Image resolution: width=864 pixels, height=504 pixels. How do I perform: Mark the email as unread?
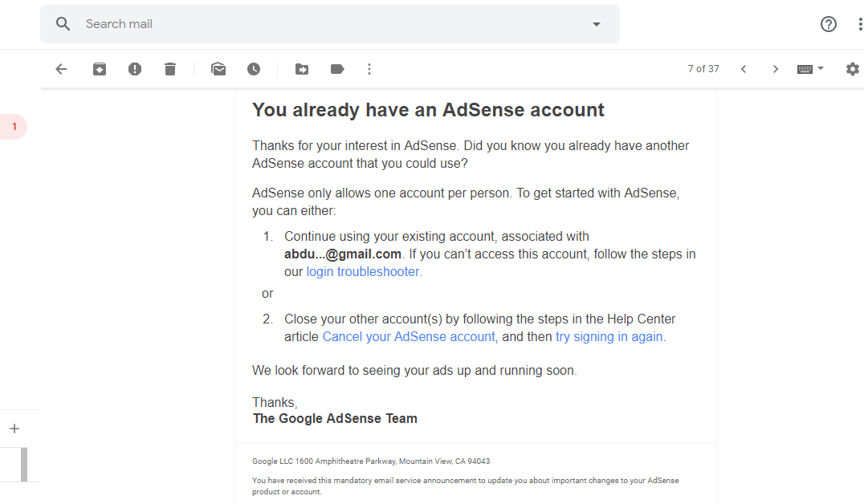(x=218, y=69)
